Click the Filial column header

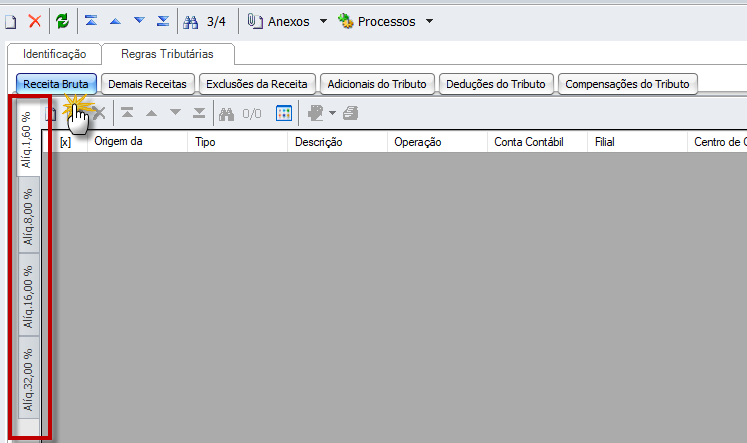[x=638, y=142]
